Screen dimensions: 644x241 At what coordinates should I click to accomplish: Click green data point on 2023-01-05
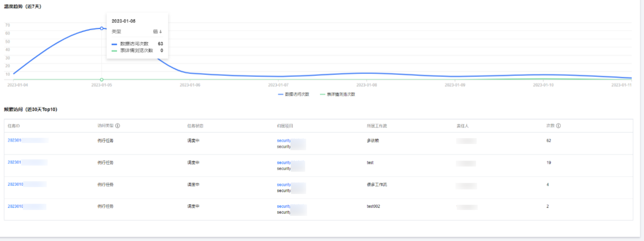click(102, 80)
